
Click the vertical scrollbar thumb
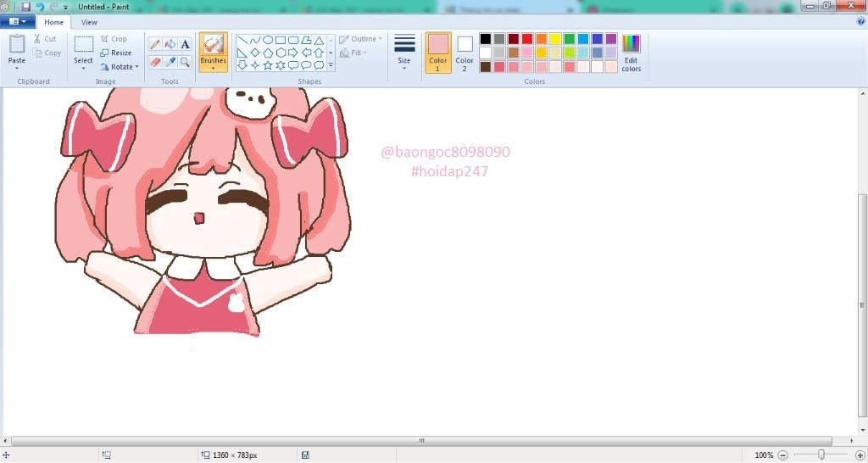[862, 306]
